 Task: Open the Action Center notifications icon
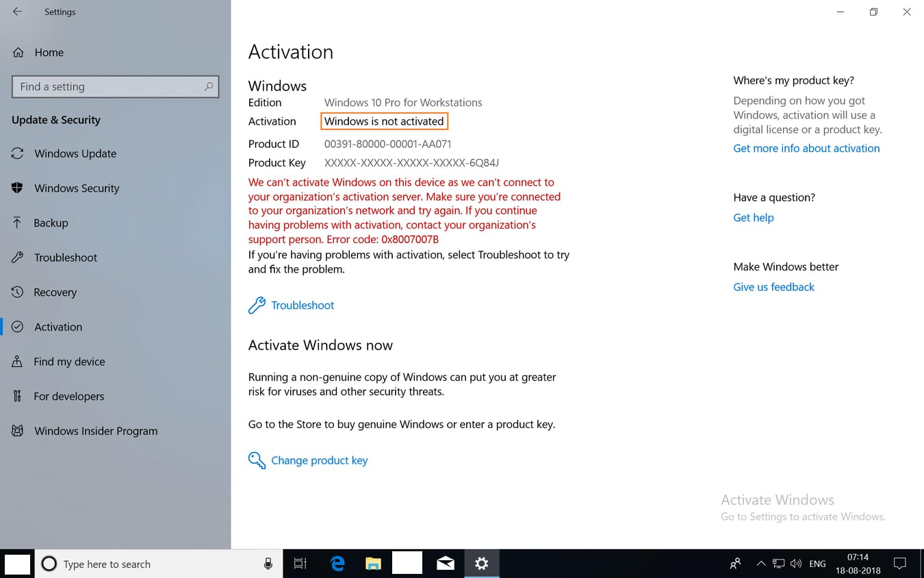(x=900, y=564)
